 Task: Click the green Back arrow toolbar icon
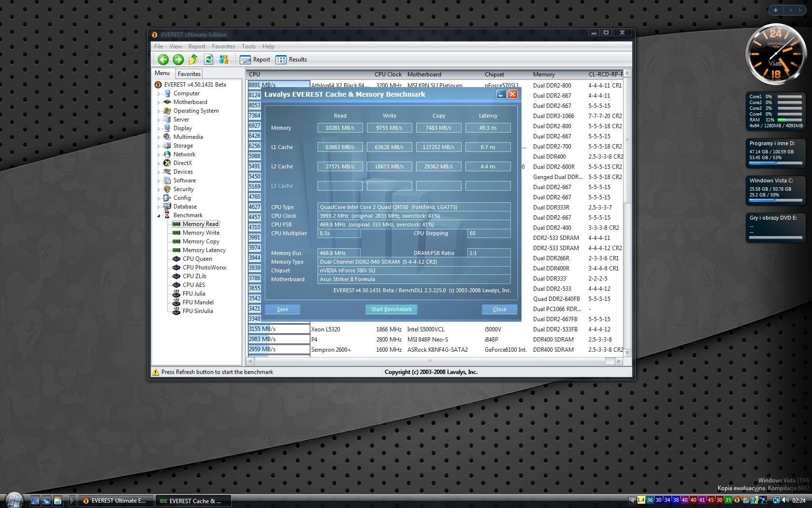pos(163,60)
